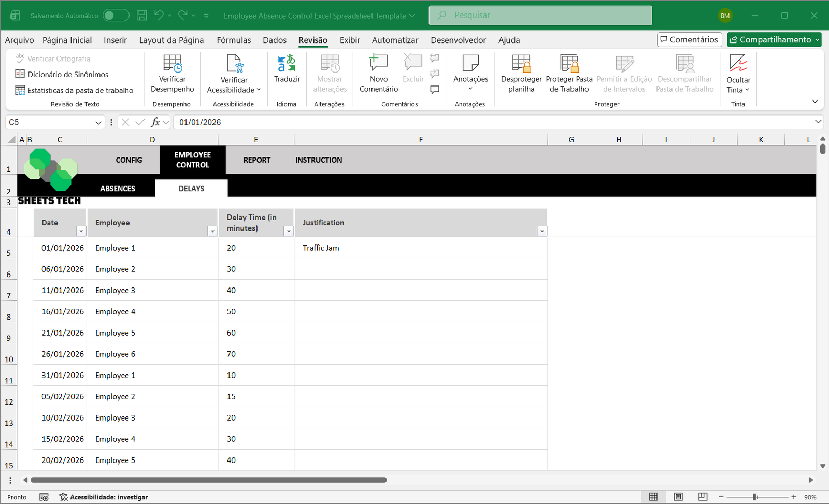
Task: Click the Save icon in title bar
Action: (141, 16)
